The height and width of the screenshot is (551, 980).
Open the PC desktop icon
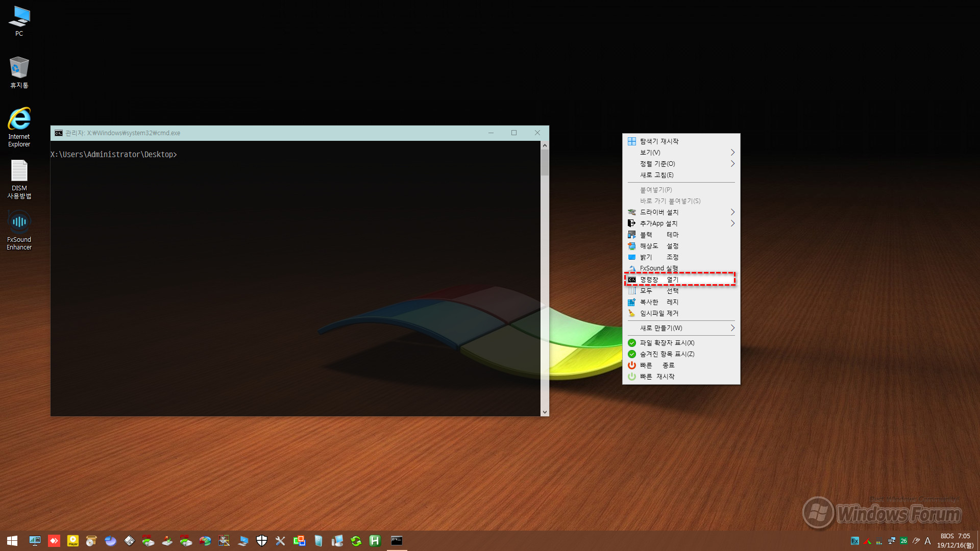19,21
